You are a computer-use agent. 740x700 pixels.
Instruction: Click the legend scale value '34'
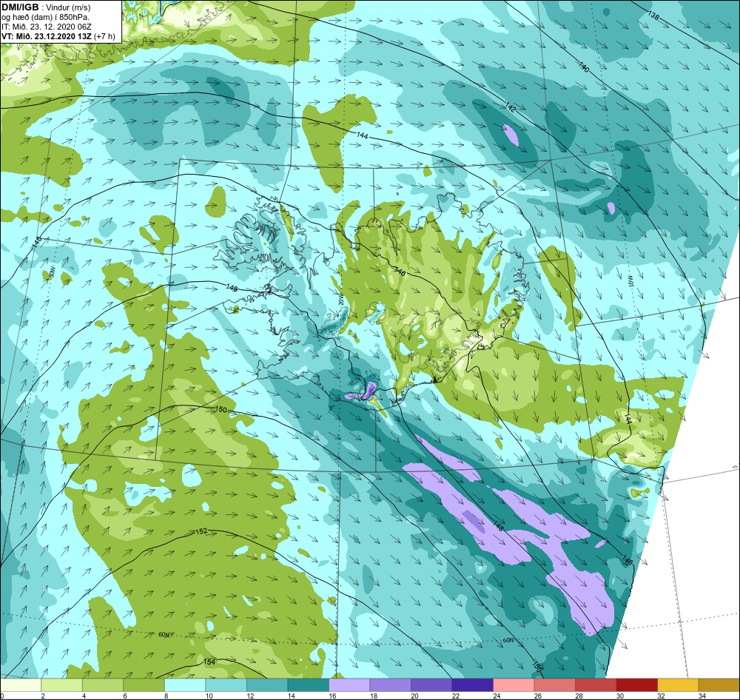(x=702, y=696)
